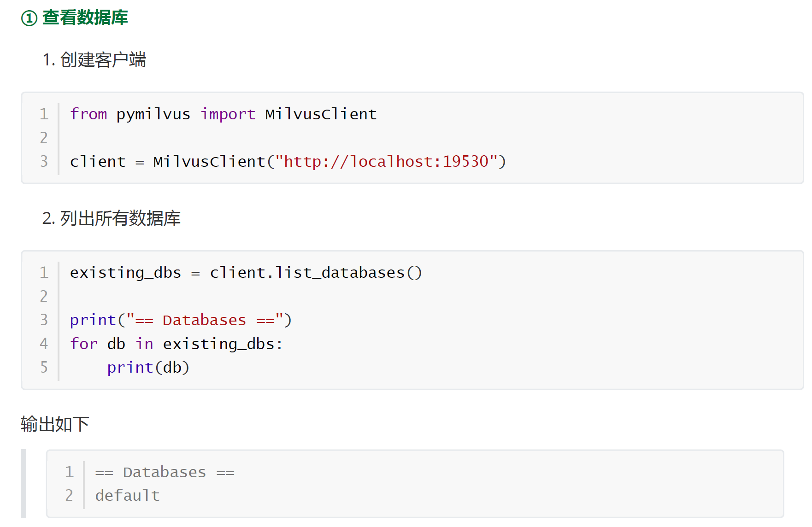Click the text 输出如下

coord(55,424)
